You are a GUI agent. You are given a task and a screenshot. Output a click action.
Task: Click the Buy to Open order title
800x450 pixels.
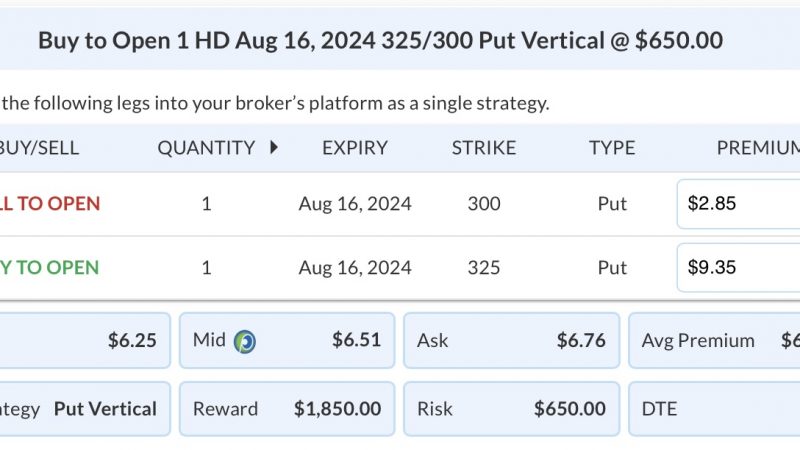[x=381, y=40]
